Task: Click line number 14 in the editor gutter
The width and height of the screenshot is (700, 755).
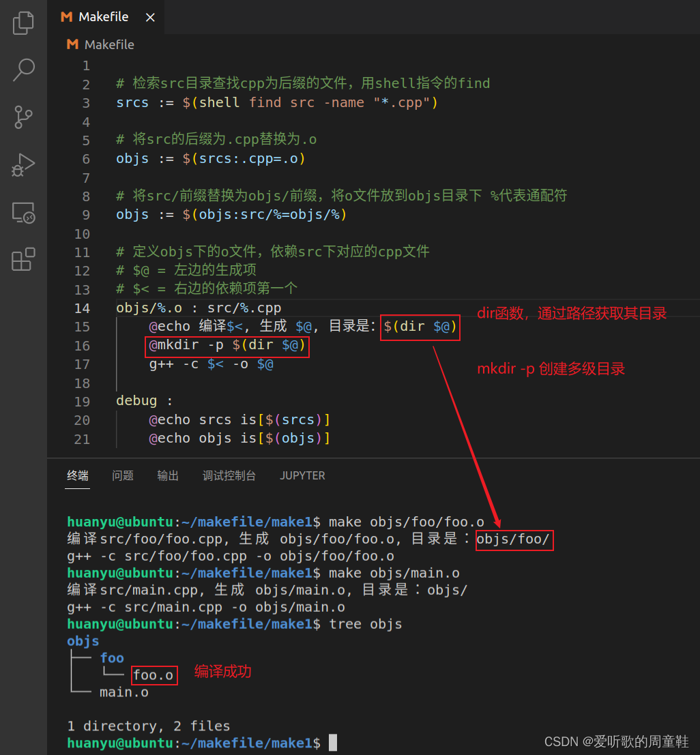Action: point(82,308)
